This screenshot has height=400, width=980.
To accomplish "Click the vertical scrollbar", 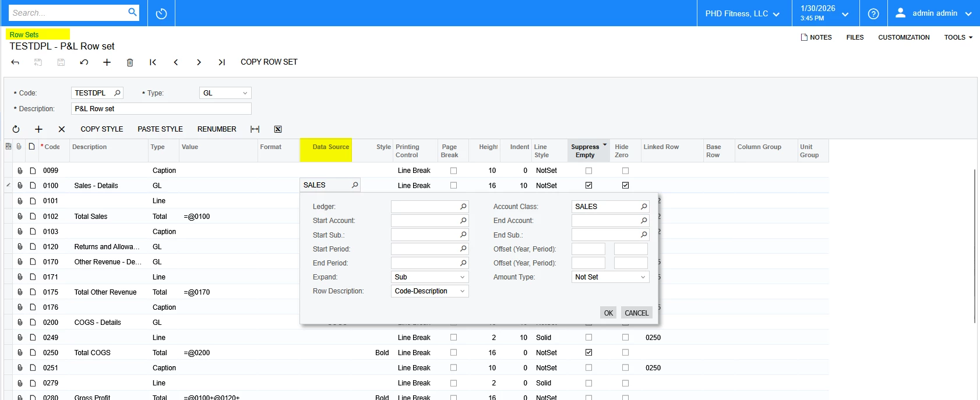I will [x=975, y=246].
